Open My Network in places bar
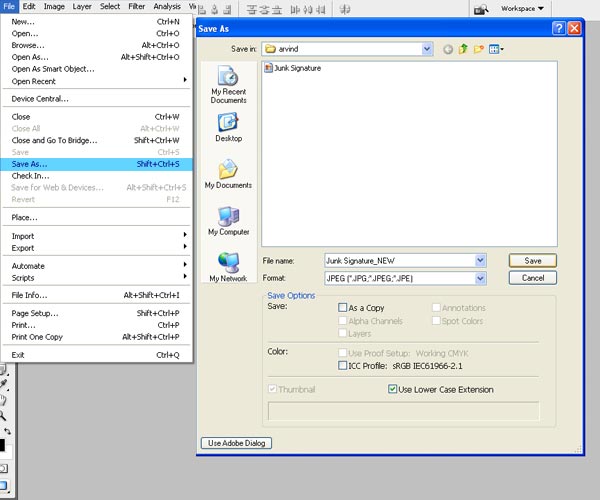The width and height of the screenshot is (600, 500). 228,267
